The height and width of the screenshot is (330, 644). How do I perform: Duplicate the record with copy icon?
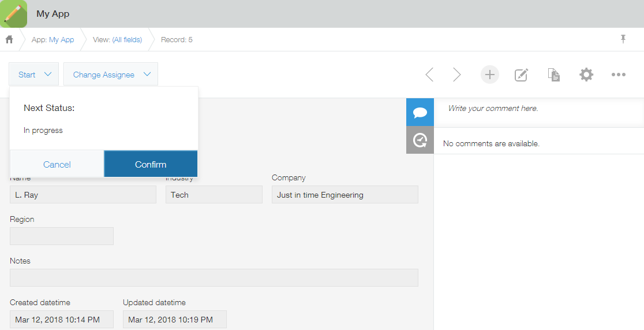pos(553,75)
